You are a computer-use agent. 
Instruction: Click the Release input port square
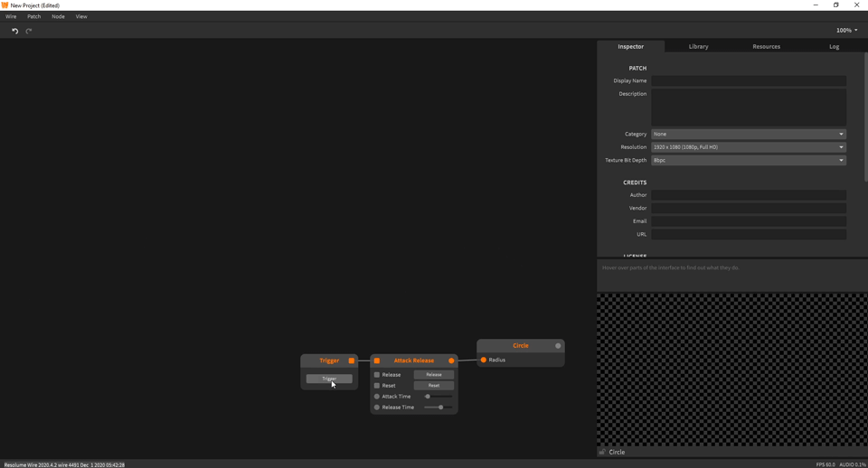tap(377, 375)
